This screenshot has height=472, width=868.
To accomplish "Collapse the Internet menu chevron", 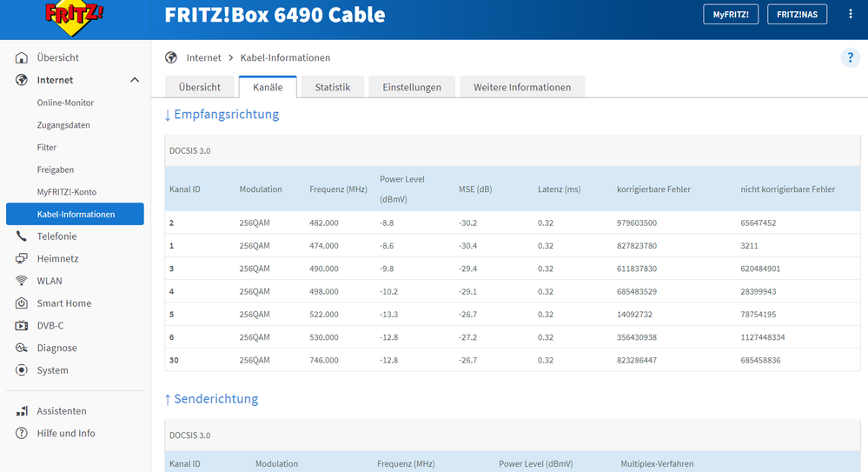I will pyautogui.click(x=135, y=80).
